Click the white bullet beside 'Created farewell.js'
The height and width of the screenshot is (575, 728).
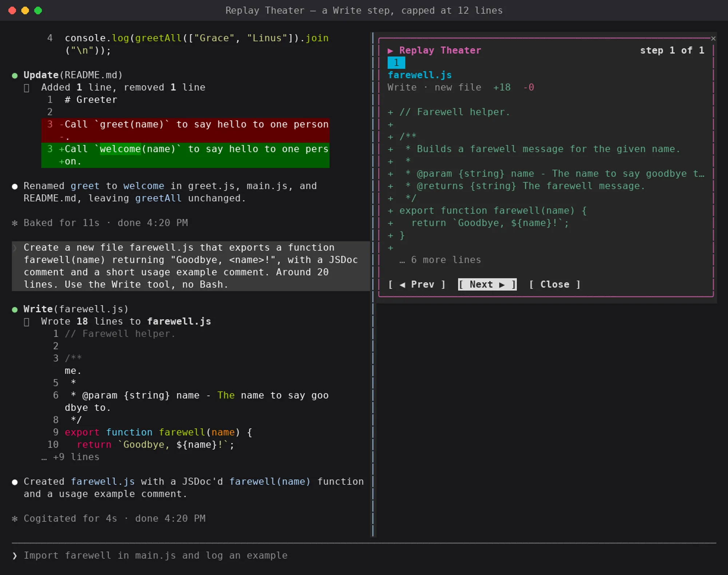pyautogui.click(x=15, y=482)
